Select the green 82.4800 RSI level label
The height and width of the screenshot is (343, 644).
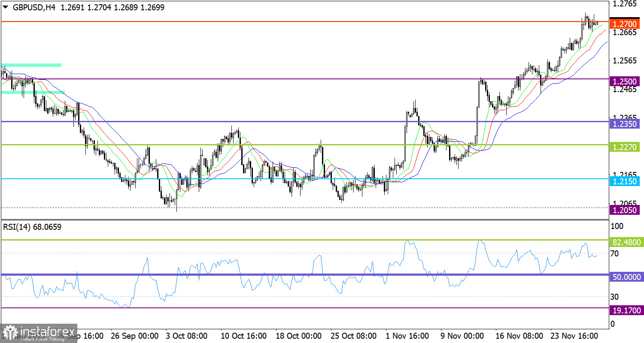pyautogui.click(x=627, y=243)
